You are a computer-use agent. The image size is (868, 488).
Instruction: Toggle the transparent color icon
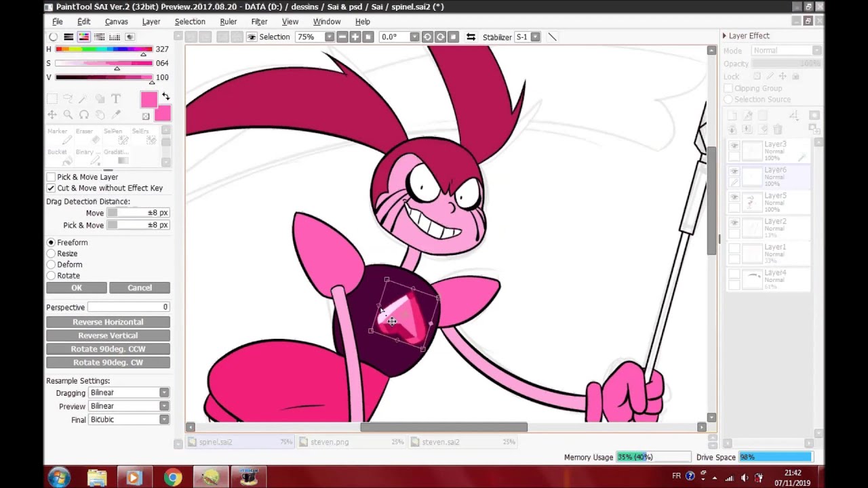(x=146, y=117)
